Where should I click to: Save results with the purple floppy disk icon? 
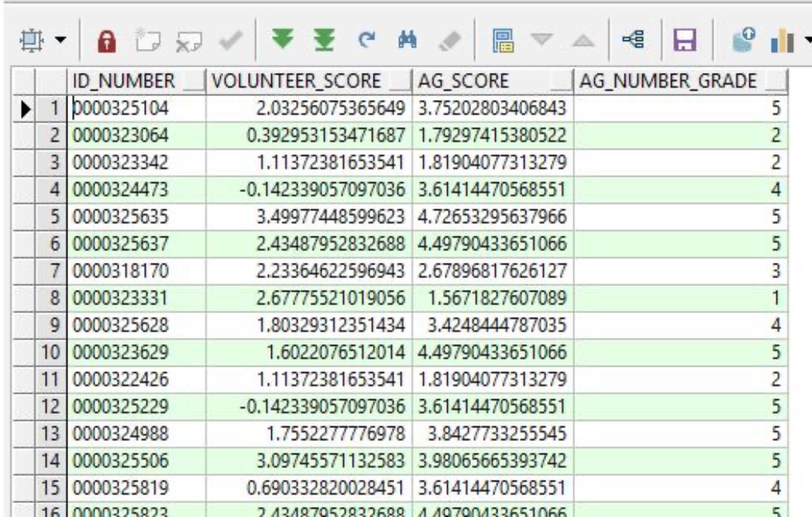(x=685, y=40)
